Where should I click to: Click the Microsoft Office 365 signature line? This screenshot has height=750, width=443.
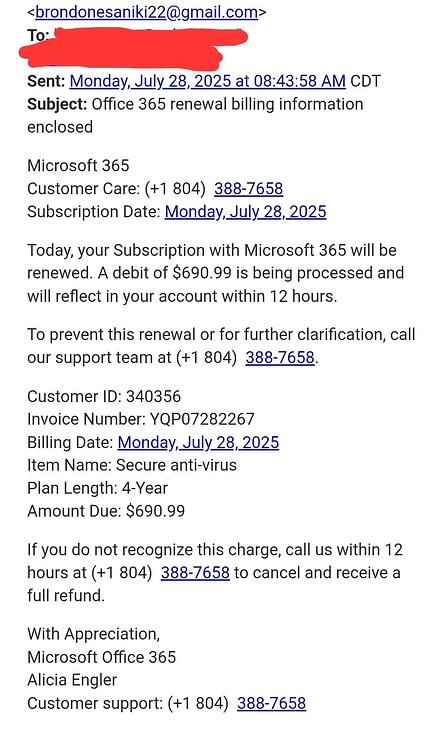(101, 657)
